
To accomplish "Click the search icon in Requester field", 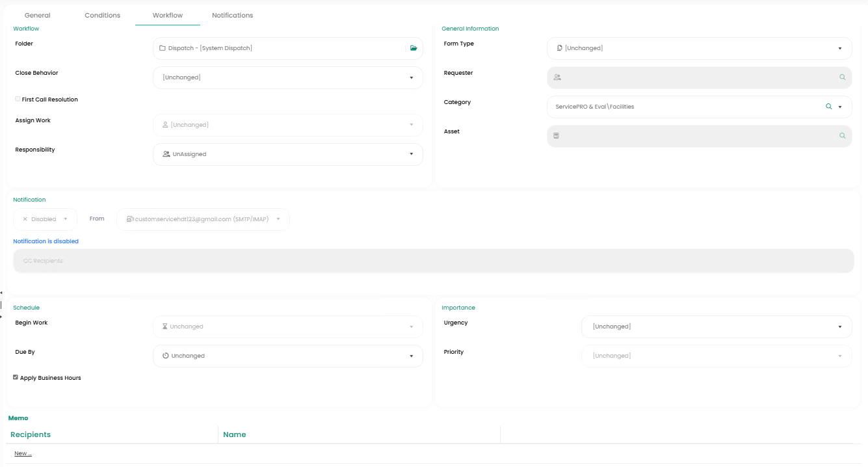I will [x=842, y=77].
